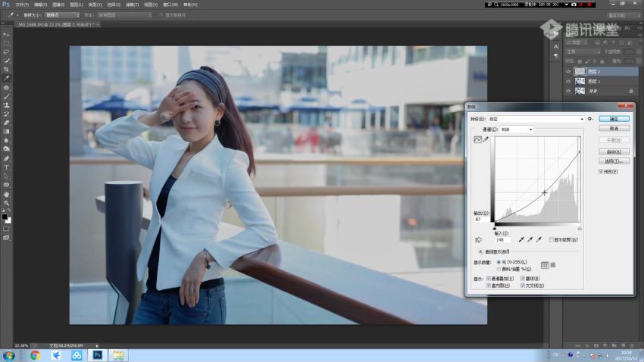
Task: Select the Pigment/Ink % radio button
Action: point(499,270)
